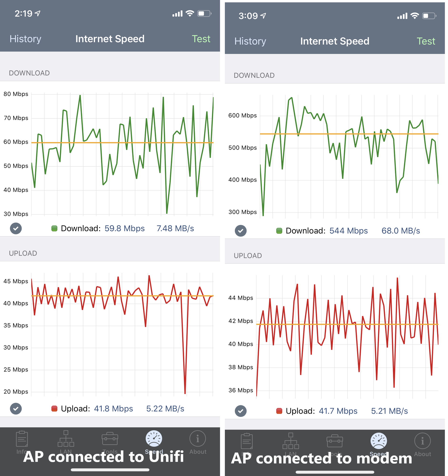Toggle the checkmark beside 544 Mbps download
Viewport: 448px width, 476px height.
[241, 231]
